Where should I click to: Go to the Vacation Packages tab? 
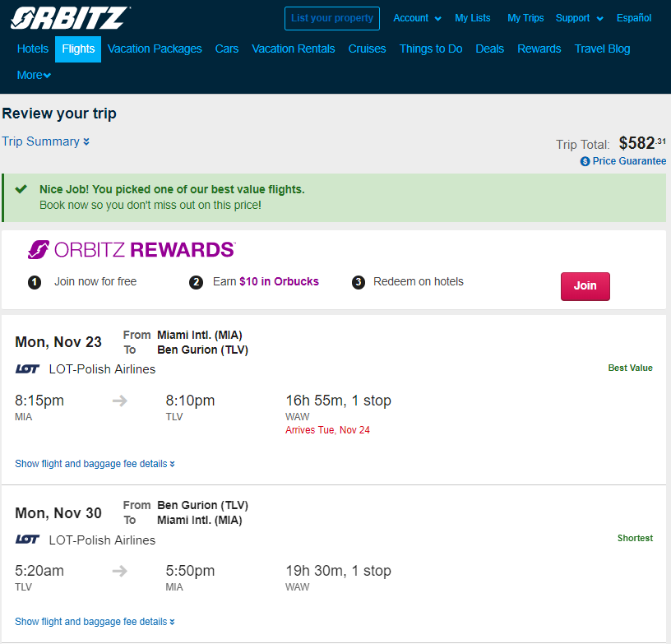pyautogui.click(x=155, y=49)
